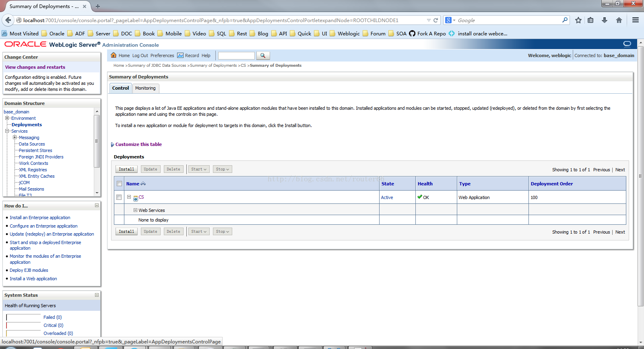Viewport: 644px width, 349px height.
Task: Collapse the System Status panel
Action: pos(97,295)
